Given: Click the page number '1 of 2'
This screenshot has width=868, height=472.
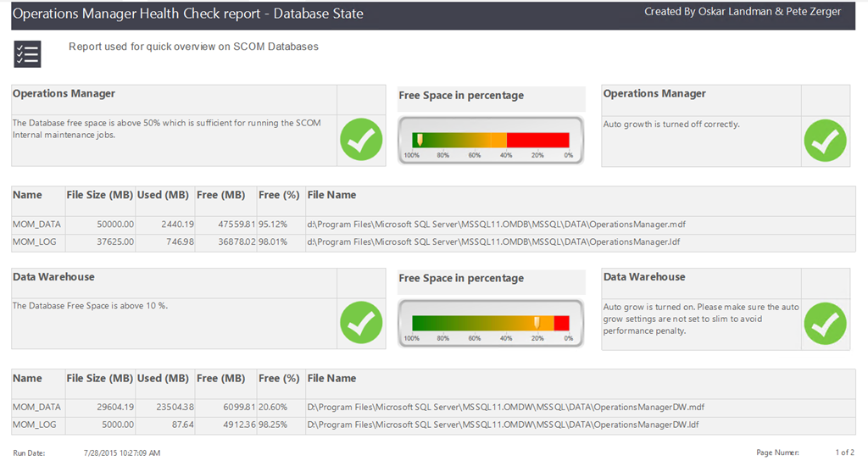Looking at the screenshot, I should 845,452.
